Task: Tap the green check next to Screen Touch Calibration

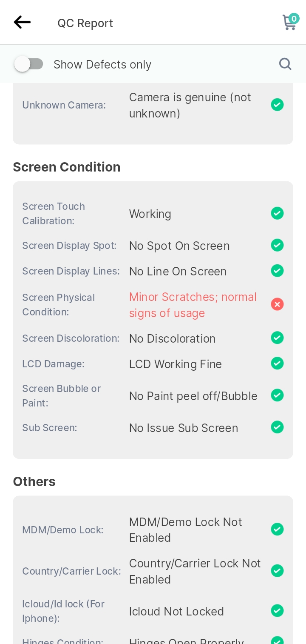Action: coord(277,213)
